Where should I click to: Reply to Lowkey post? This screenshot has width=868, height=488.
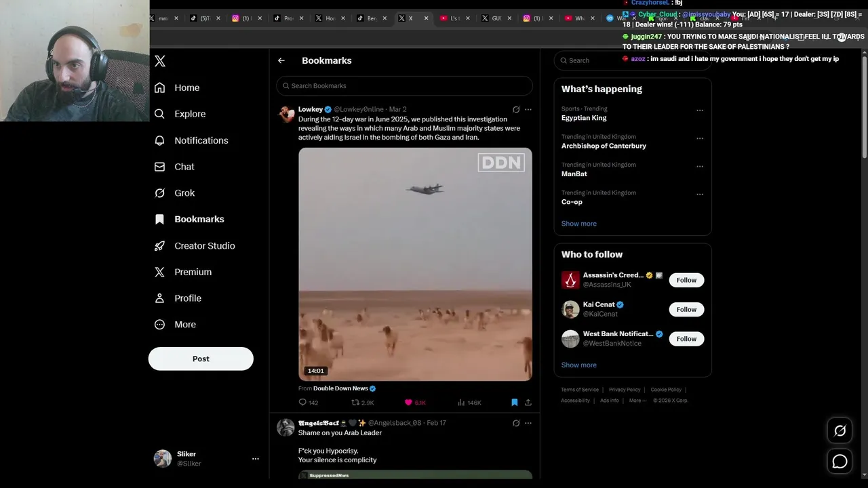point(309,403)
